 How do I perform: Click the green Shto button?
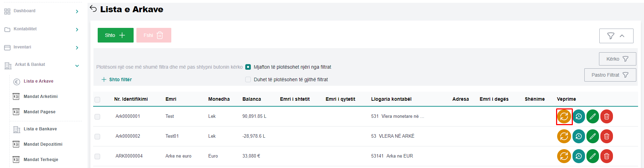coord(115,35)
